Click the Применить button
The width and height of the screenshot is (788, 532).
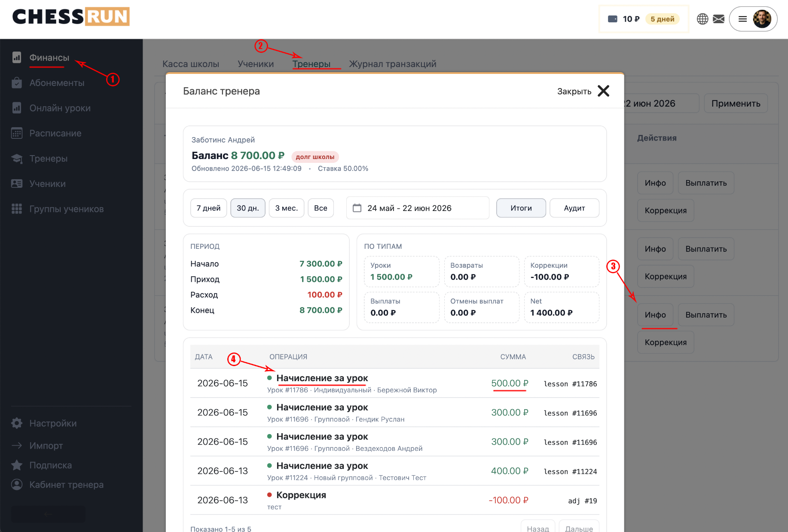pos(736,104)
